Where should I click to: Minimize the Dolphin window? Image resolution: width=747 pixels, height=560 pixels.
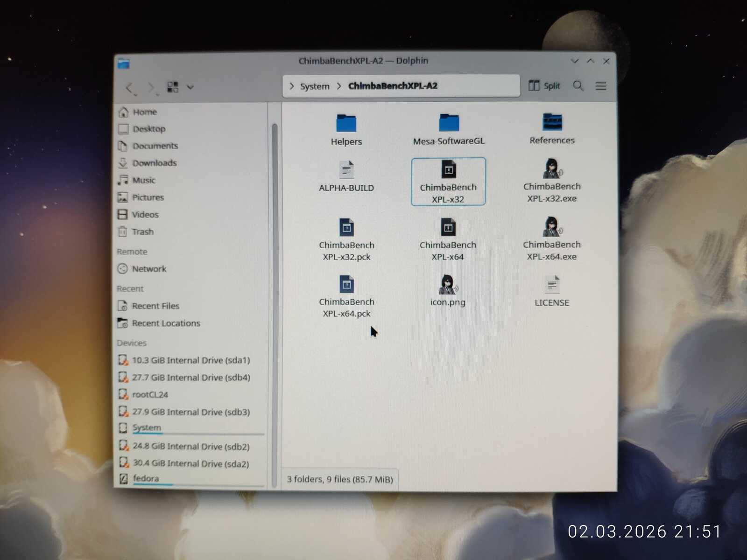pos(575,61)
